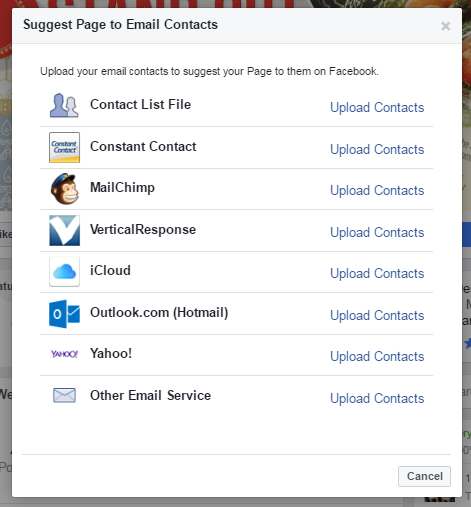471x507 pixels.
Task: Click the Contact List File people icon
Action: click(64, 105)
